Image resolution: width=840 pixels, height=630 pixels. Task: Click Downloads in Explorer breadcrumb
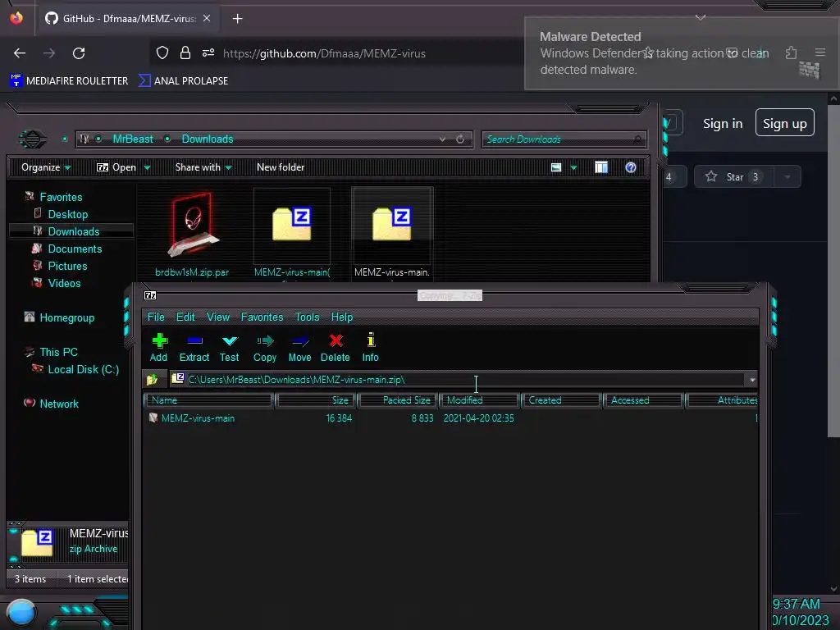208,139
